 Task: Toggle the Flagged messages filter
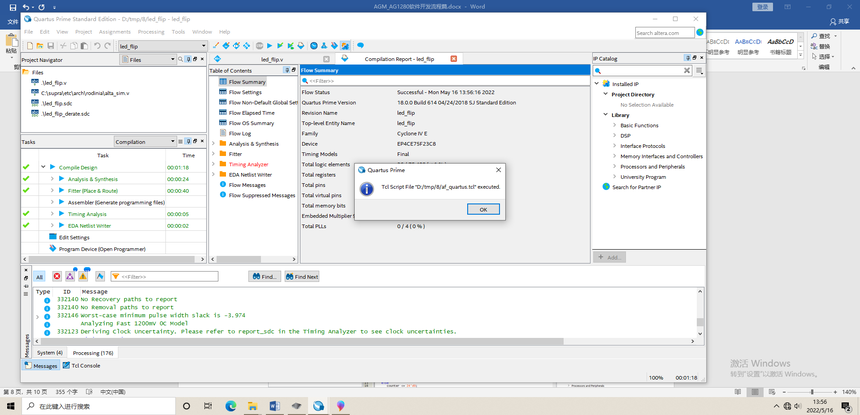100,276
